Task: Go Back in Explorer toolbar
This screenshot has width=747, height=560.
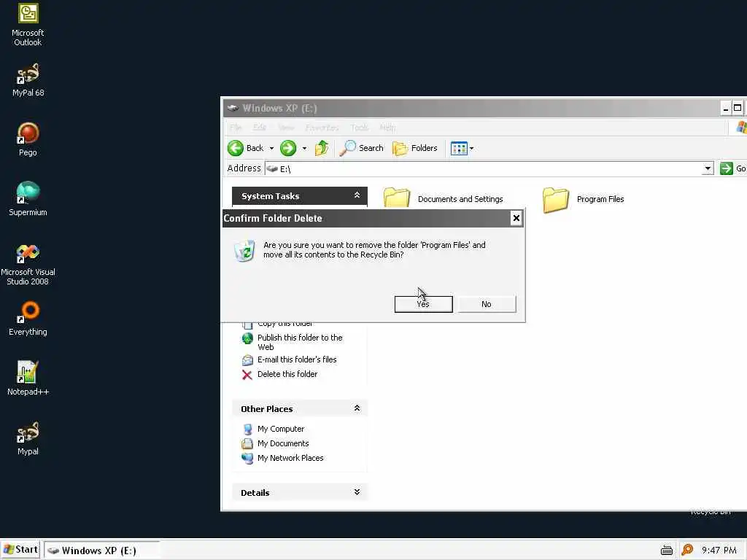Action: pyautogui.click(x=245, y=148)
